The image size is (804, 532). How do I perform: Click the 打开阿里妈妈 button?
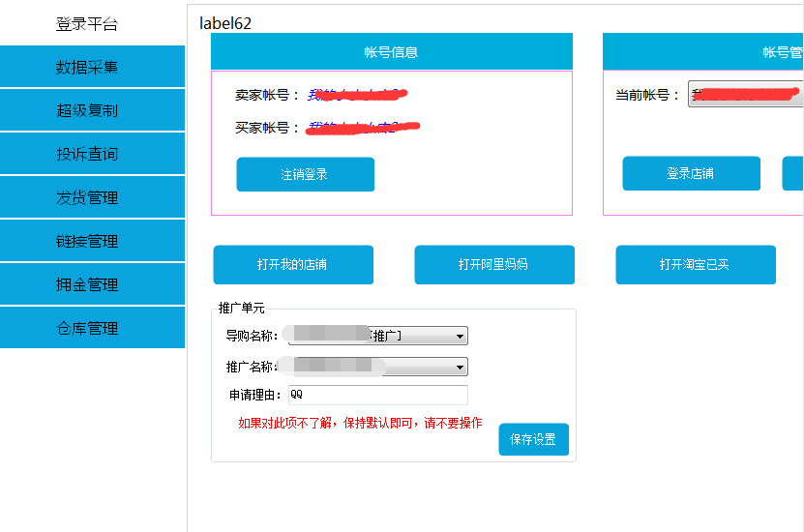tap(493, 264)
